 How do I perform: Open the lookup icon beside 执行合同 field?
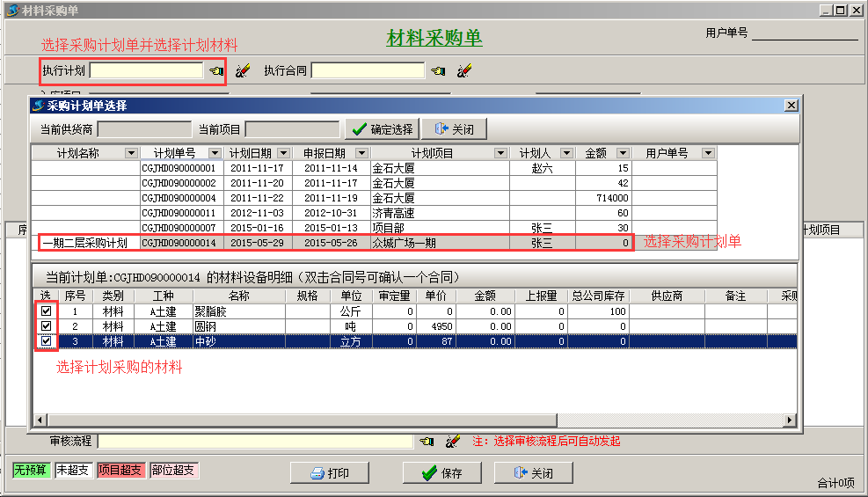point(437,71)
